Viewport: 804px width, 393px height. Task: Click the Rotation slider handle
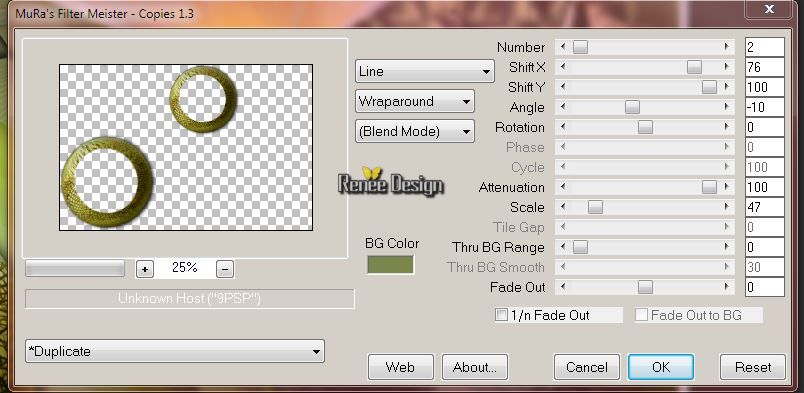pyautogui.click(x=645, y=127)
